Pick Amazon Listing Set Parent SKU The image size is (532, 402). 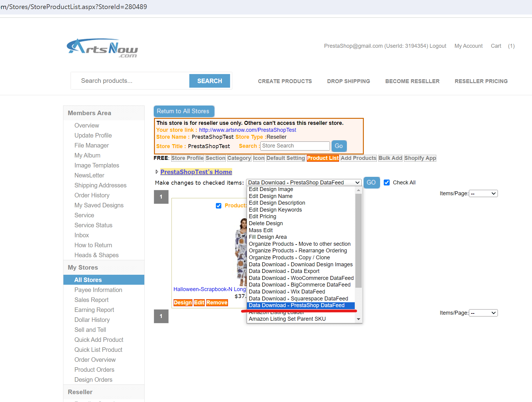pyautogui.click(x=301, y=319)
